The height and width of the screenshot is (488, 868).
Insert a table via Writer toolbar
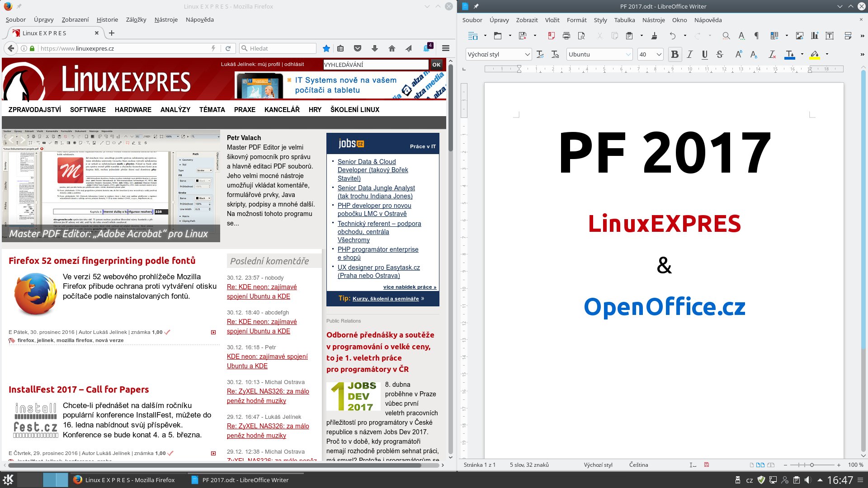point(774,36)
